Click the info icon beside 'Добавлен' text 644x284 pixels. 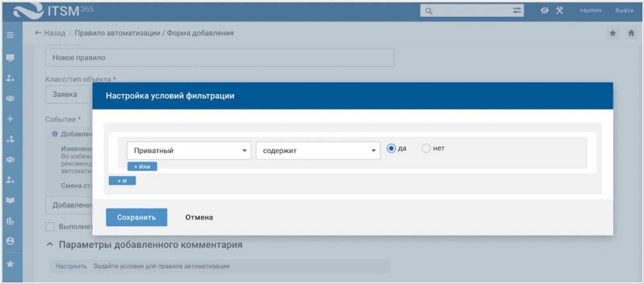54,134
